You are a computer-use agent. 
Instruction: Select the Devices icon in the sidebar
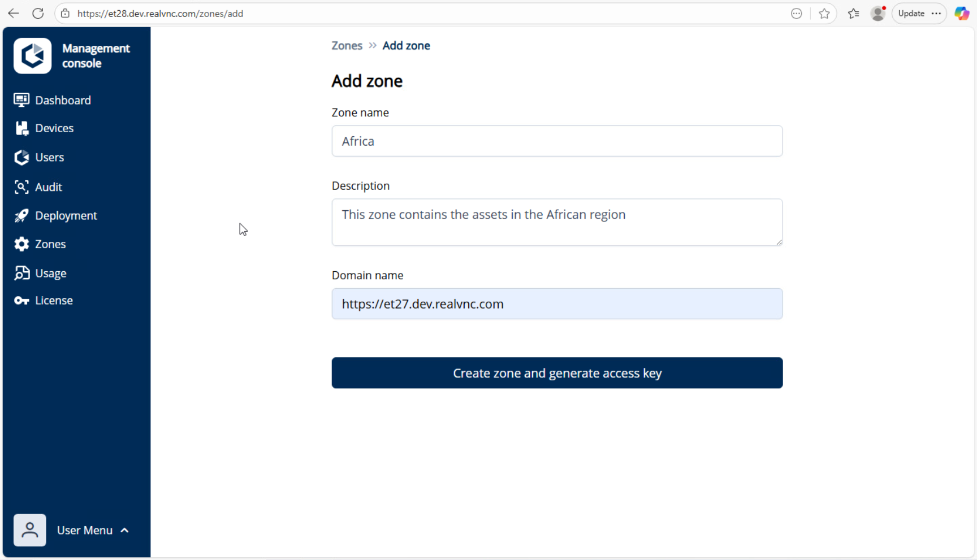[21, 128]
